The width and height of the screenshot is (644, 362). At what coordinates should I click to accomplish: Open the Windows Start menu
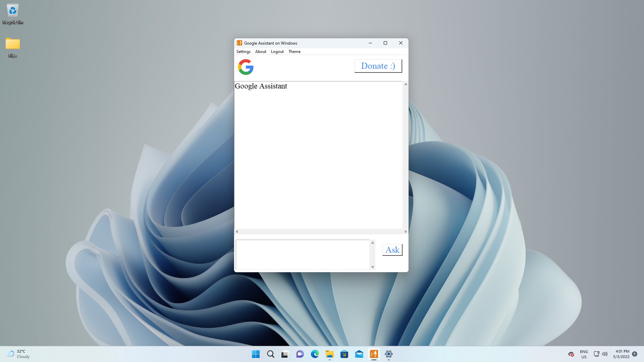256,354
